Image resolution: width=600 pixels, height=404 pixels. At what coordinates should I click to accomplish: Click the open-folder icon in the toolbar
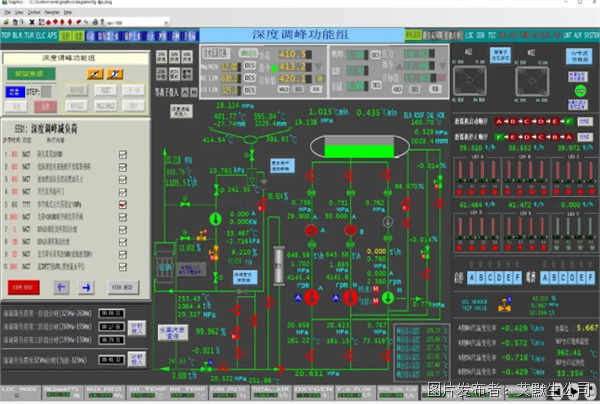tap(7, 23)
